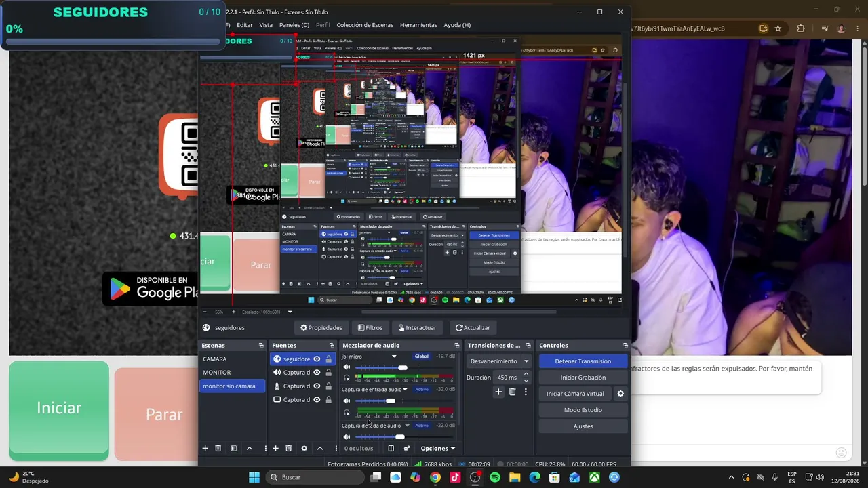Screen dimensions: 868x488
Task: Undock the Escenas panel
Action: point(261,345)
